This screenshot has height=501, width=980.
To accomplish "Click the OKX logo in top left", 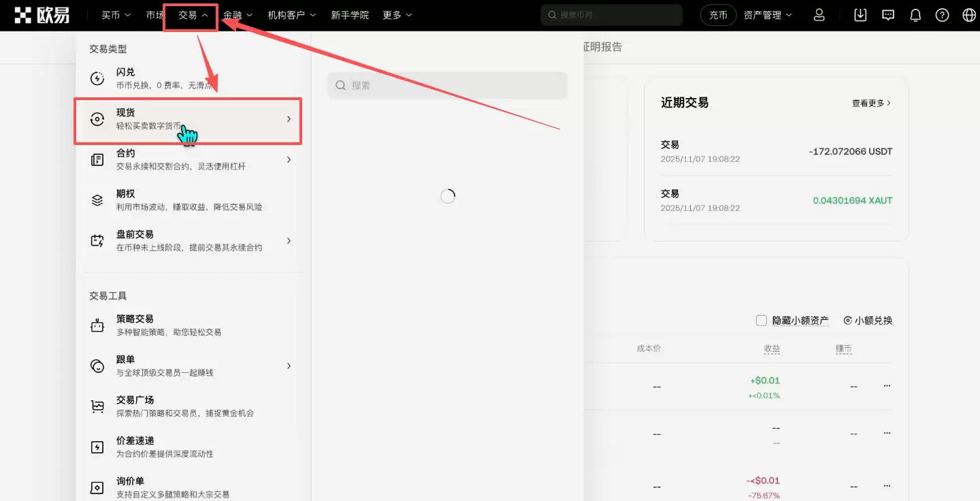I will tap(42, 14).
